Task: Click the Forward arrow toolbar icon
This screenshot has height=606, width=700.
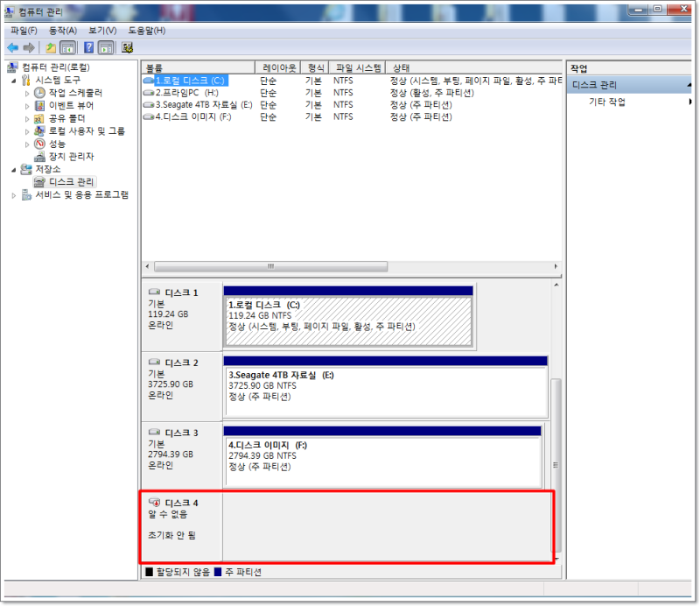Action: [29, 47]
